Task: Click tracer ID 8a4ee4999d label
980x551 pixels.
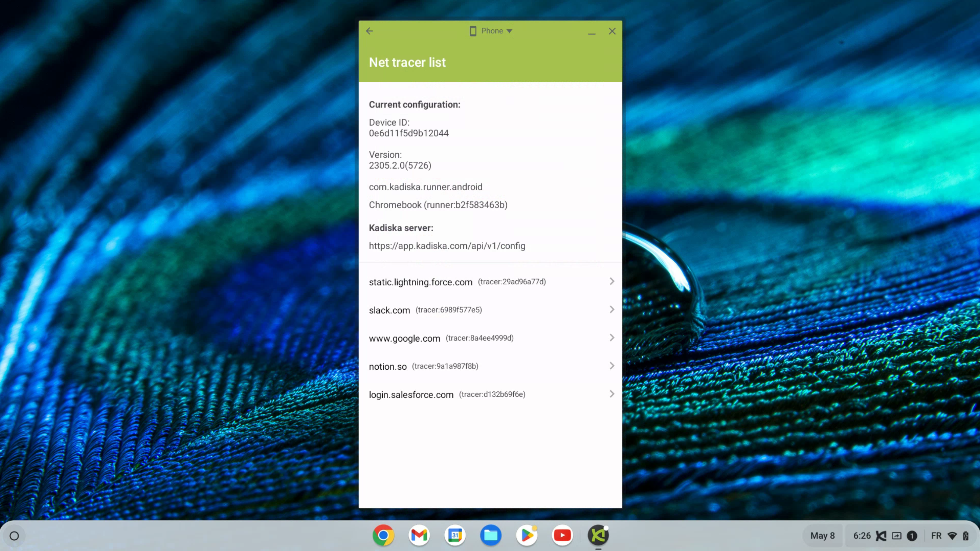Action: tap(479, 338)
